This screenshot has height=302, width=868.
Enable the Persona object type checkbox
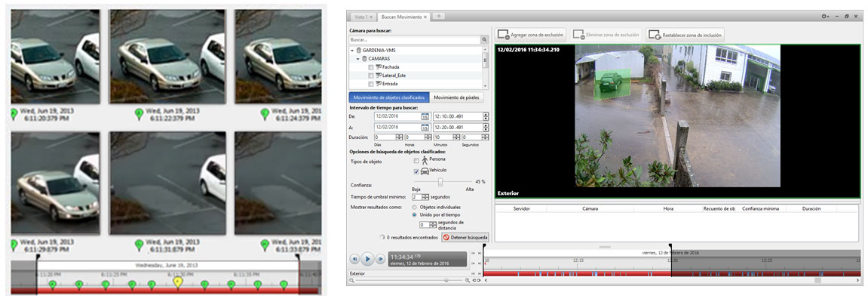pos(416,160)
